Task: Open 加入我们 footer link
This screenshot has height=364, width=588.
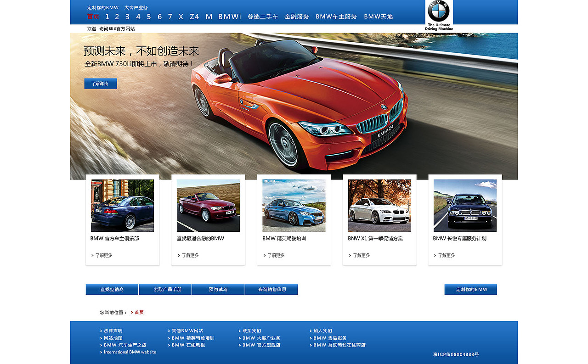Action: click(x=322, y=331)
